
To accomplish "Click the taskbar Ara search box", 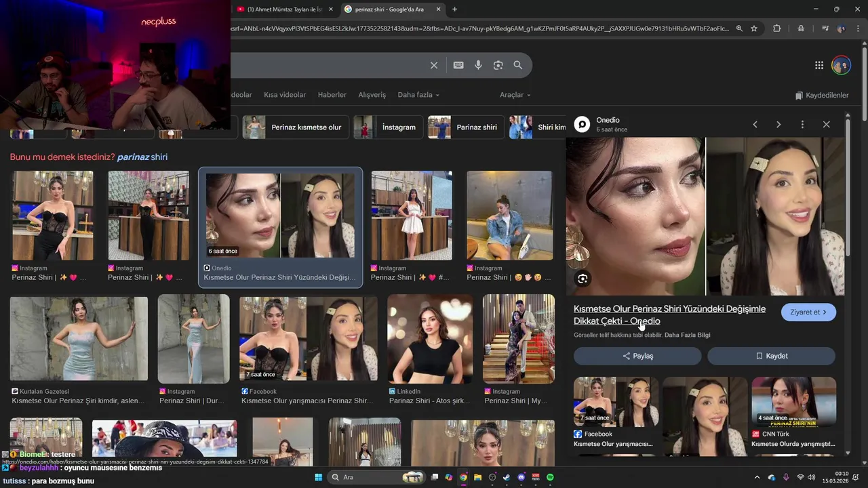I will tap(376, 477).
